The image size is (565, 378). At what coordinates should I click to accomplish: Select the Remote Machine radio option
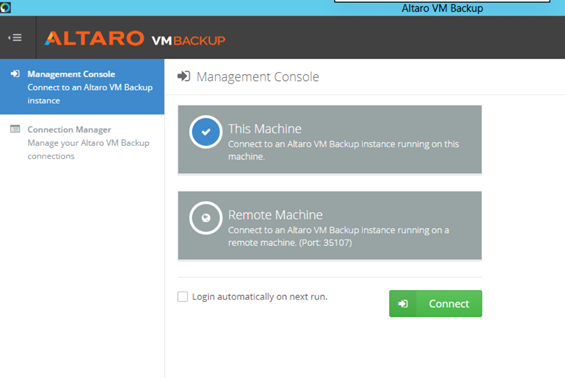click(x=206, y=218)
